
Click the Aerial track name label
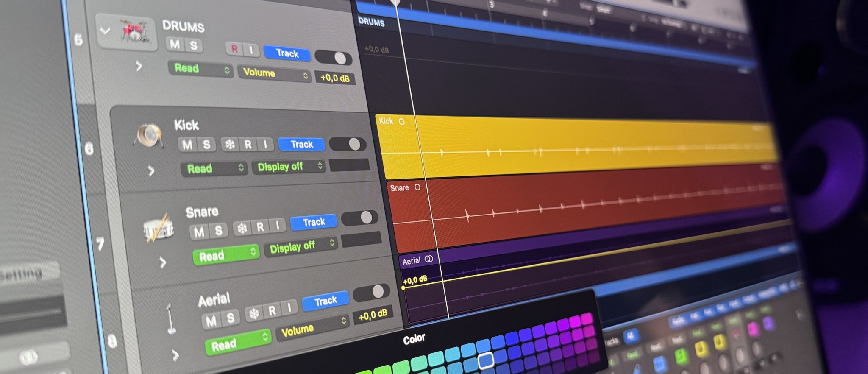(214, 299)
